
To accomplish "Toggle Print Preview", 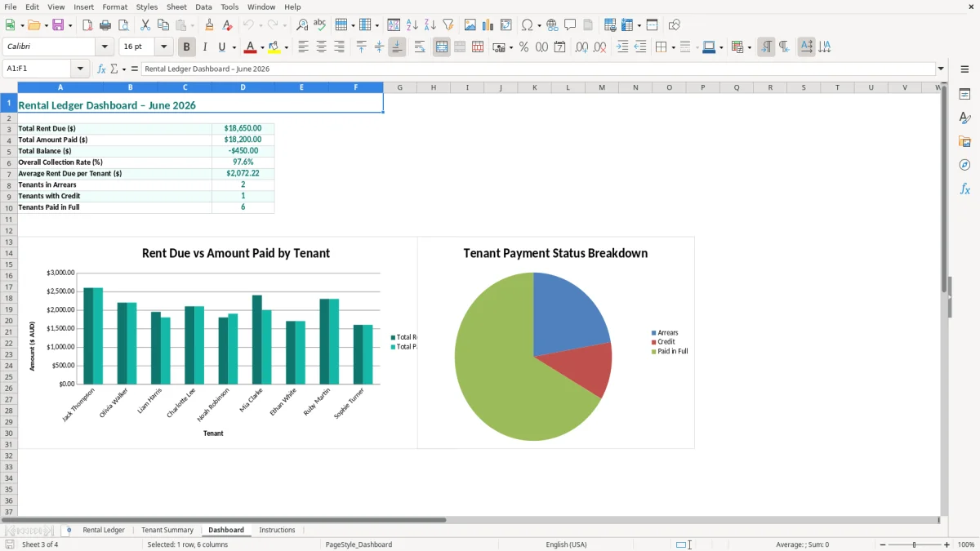I will click(122, 25).
